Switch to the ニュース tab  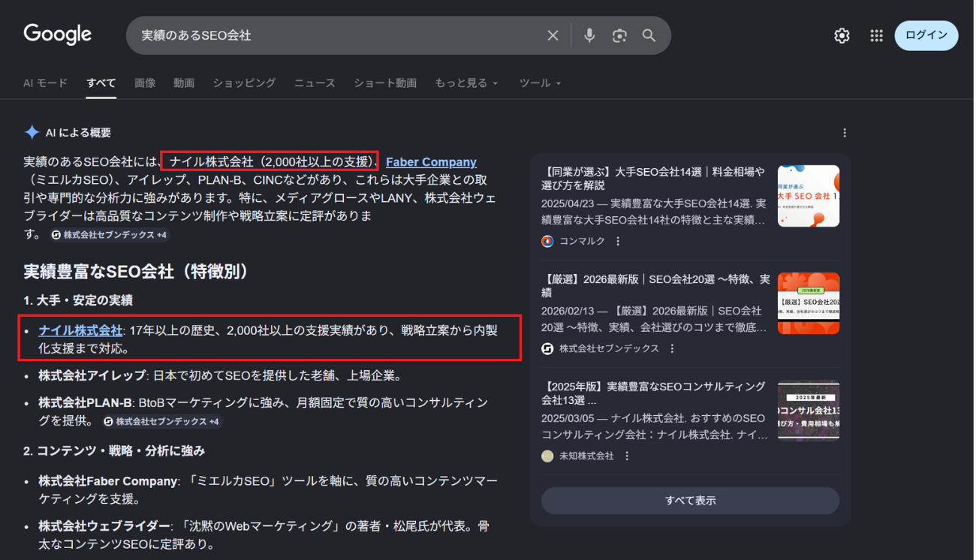[314, 83]
